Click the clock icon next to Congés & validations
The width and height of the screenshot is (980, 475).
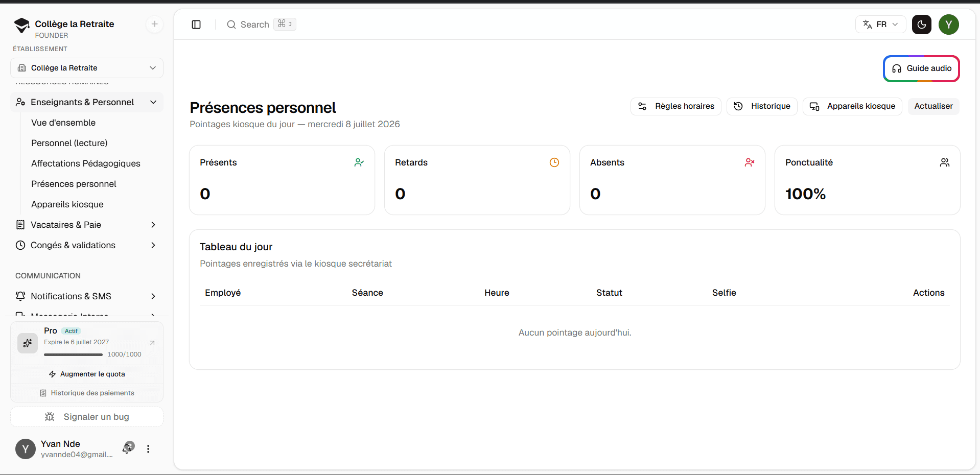click(20, 245)
